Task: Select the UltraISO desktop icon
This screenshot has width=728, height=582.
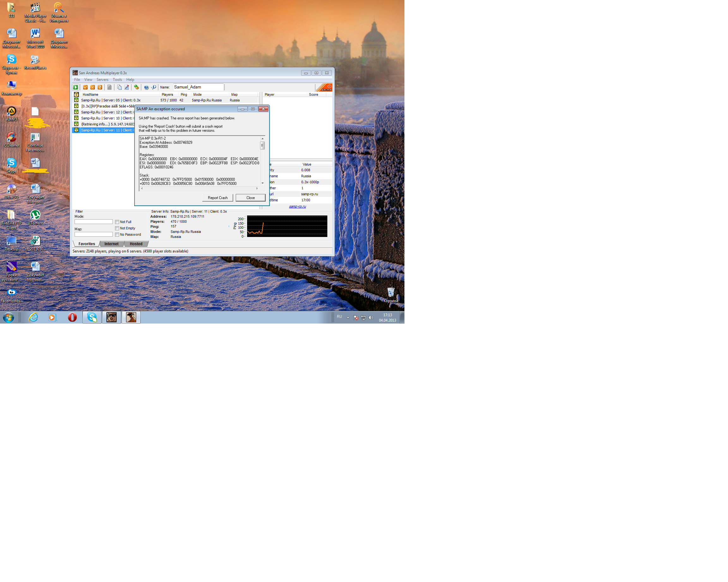Action: pyautogui.click(x=11, y=191)
